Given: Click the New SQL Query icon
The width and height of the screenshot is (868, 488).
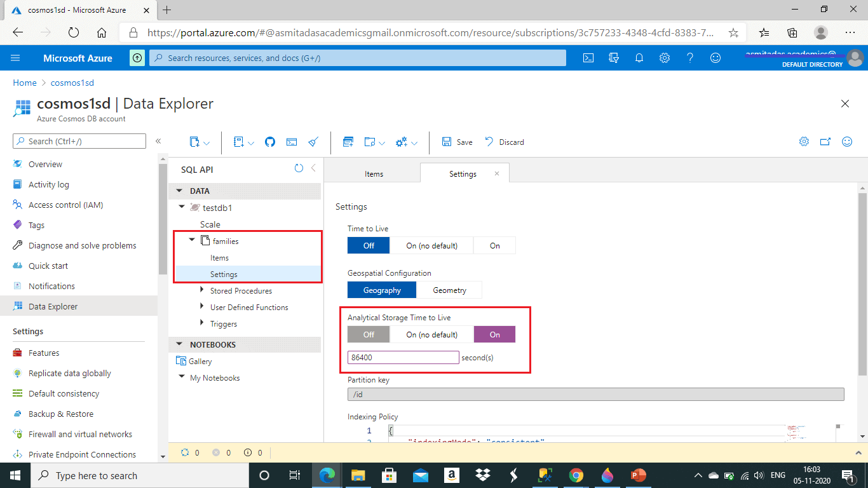Looking at the screenshot, I should [348, 142].
